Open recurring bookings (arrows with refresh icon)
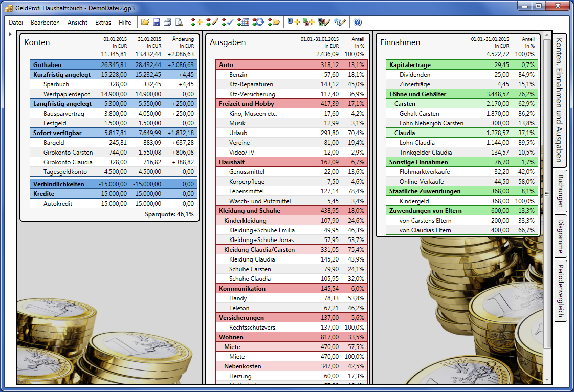 click(x=258, y=22)
